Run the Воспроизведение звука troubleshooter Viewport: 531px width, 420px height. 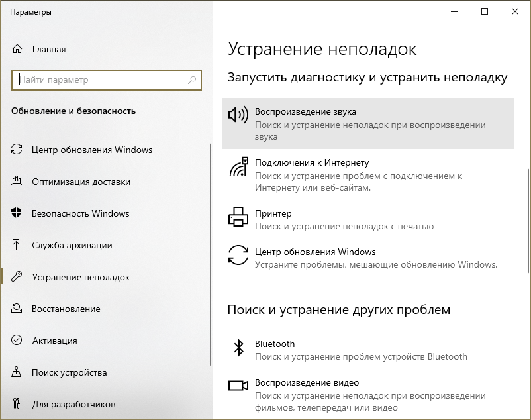point(367,124)
